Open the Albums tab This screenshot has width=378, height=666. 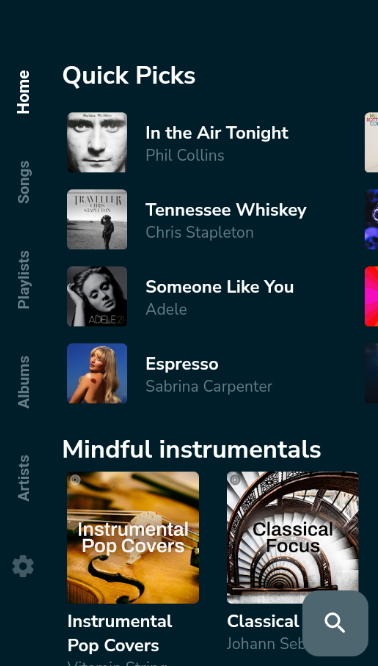23,382
